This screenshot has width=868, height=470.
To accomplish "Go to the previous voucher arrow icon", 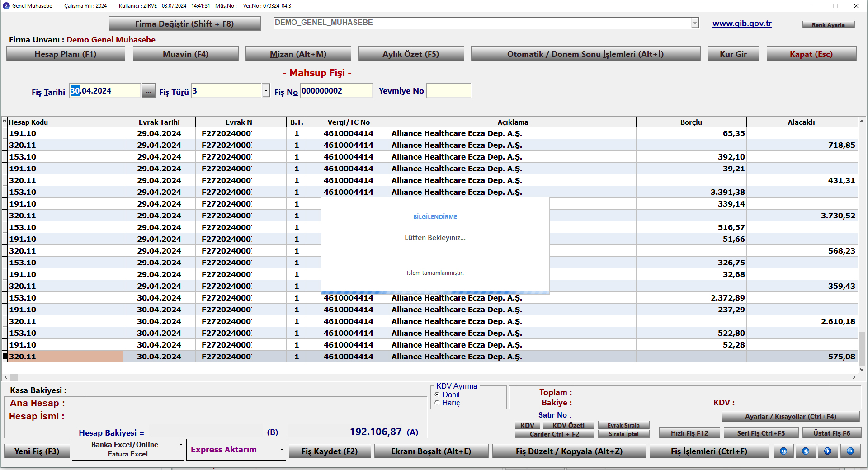I will click(x=806, y=451).
